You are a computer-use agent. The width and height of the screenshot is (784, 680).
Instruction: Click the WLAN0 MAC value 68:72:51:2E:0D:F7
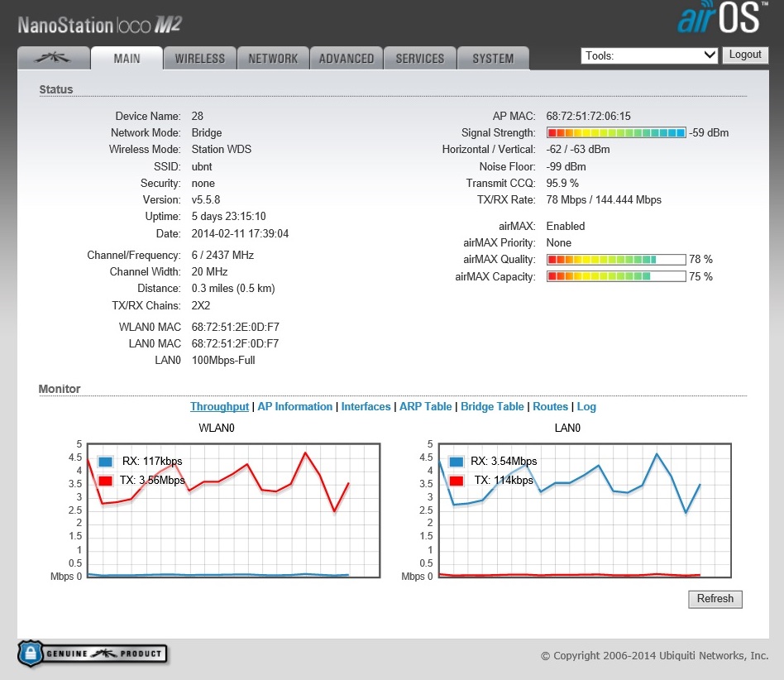click(x=236, y=327)
